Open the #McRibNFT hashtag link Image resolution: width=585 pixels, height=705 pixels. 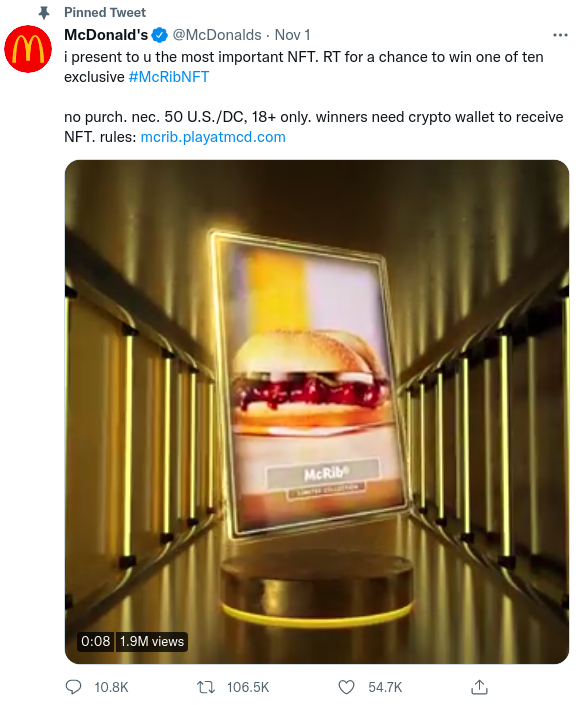169,77
